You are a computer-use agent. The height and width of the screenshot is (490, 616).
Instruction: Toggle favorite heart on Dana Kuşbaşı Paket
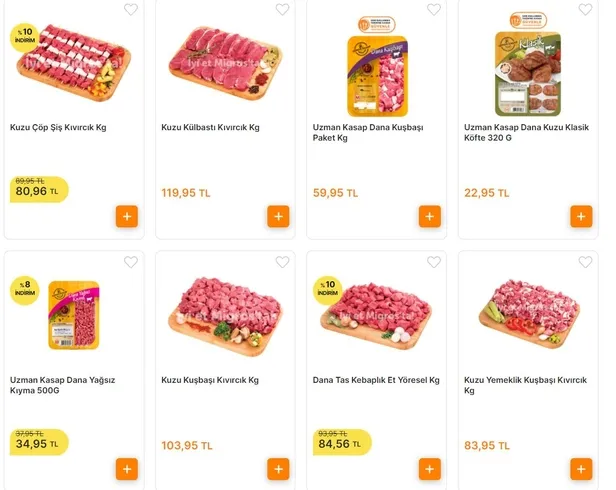(x=434, y=10)
